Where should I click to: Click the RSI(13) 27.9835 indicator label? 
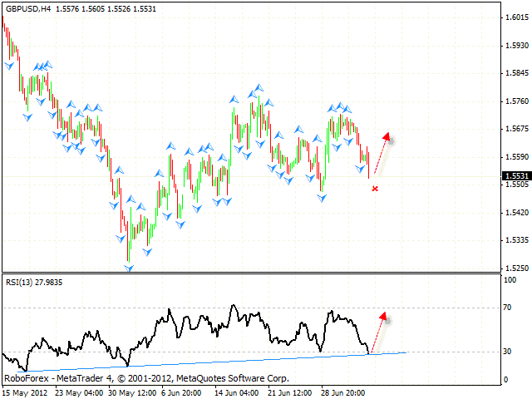(x=34, y=283)
